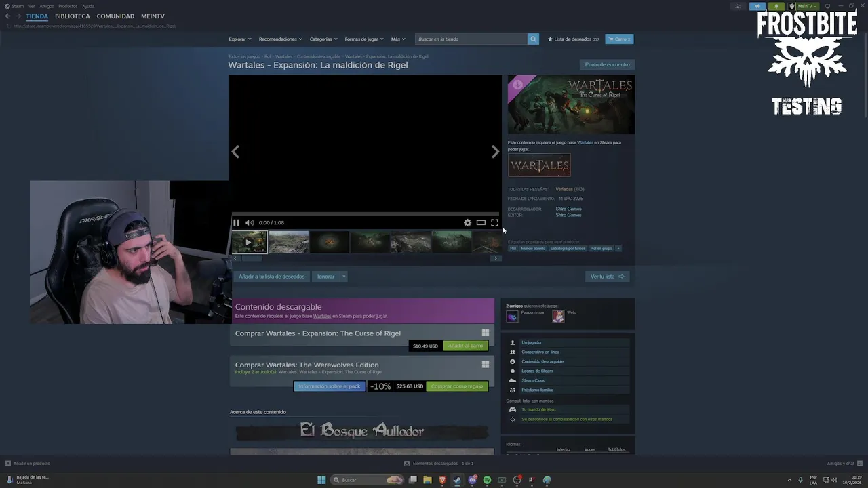Expand the Formas de jugar dropdown
This screenshot has height=488, width=868.
coord(364,39)
